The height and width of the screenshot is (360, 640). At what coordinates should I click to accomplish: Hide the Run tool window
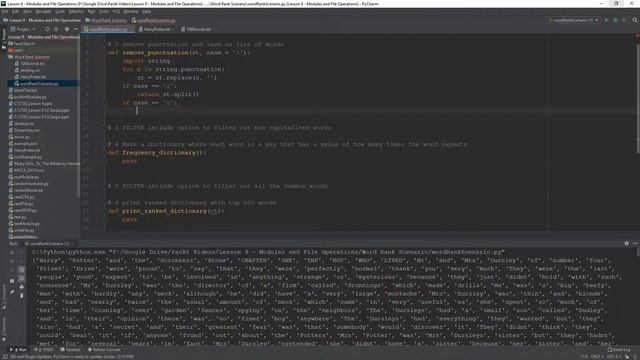coord(635,243)
